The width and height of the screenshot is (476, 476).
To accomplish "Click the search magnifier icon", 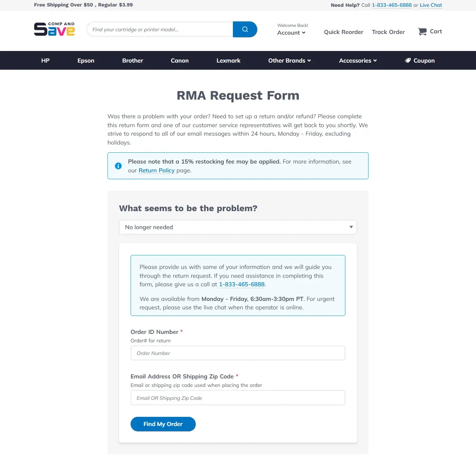I will (x=245, y=29).
